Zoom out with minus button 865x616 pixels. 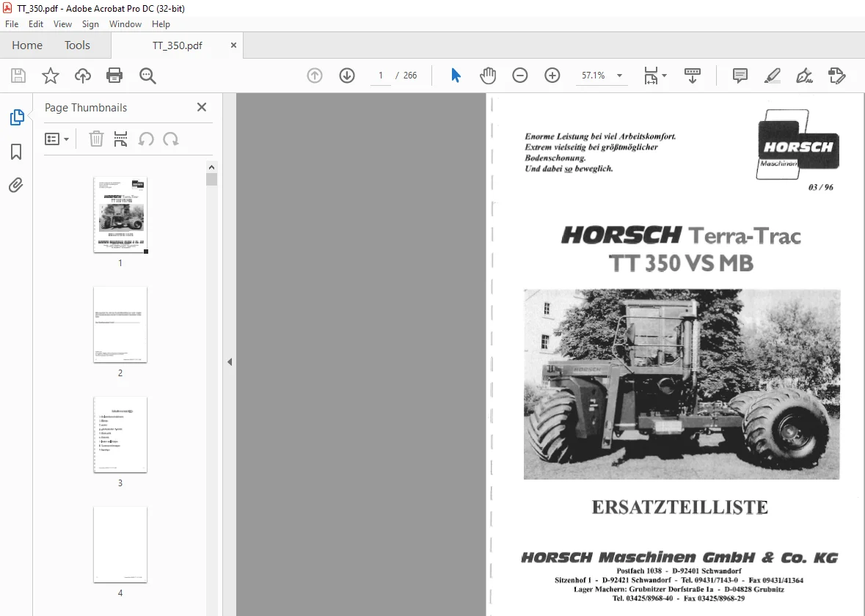click(x=519, y=76)
